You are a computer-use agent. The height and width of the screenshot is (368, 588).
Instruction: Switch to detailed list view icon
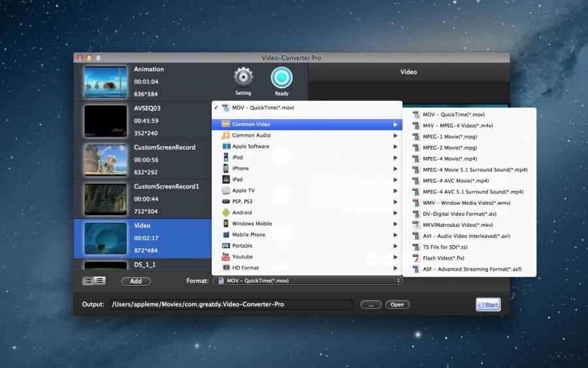click(100, 280)
